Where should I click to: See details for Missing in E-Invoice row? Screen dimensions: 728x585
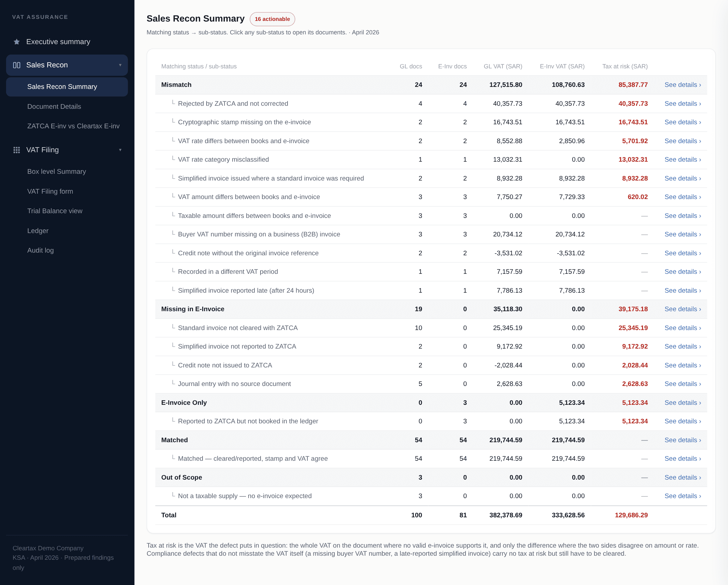pyautogui.click(x=682, y=309)
